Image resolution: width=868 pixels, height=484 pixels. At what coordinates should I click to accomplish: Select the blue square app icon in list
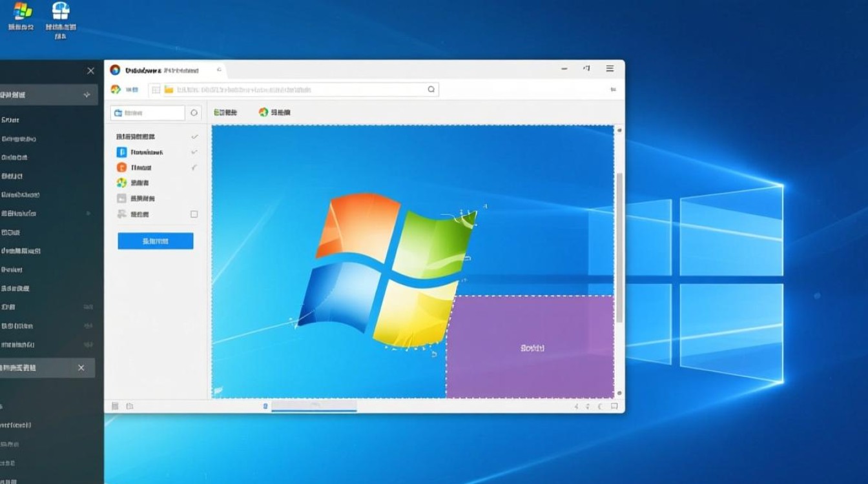pyautogui.click(x=121, y=152)
